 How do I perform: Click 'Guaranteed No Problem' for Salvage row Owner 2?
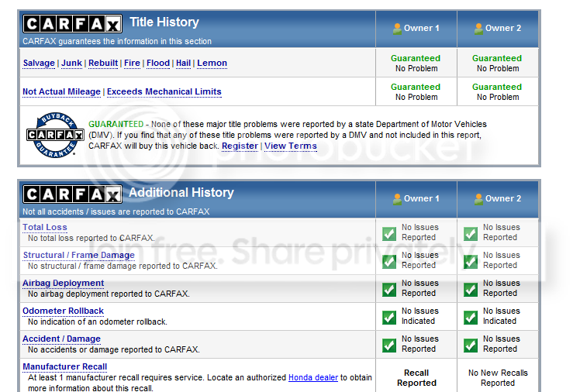click(497, 64)
